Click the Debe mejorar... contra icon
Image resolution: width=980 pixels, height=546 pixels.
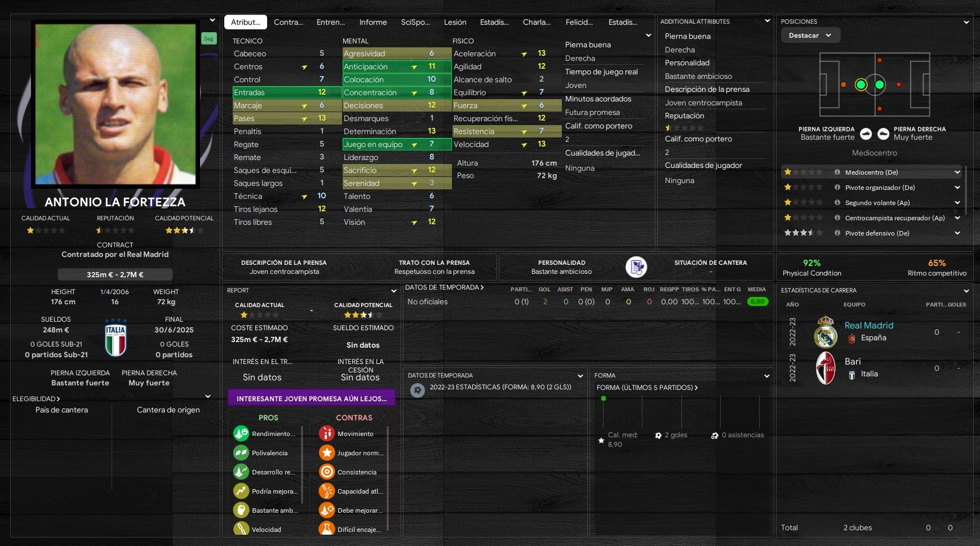coord(327,510)
